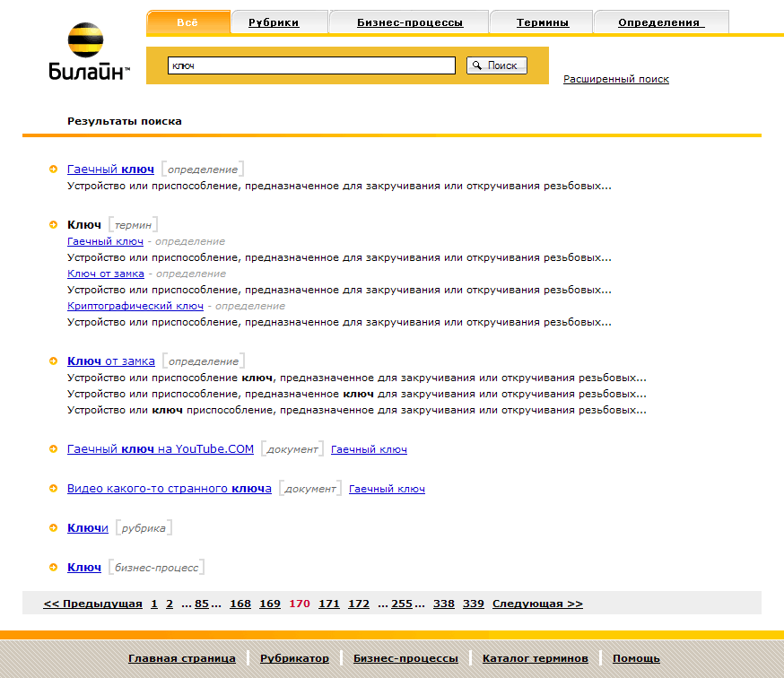Click the search field containing ключ

(311, 65)
